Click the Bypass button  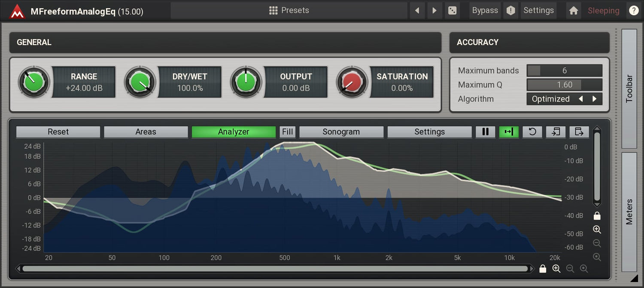tap(485, 11)
